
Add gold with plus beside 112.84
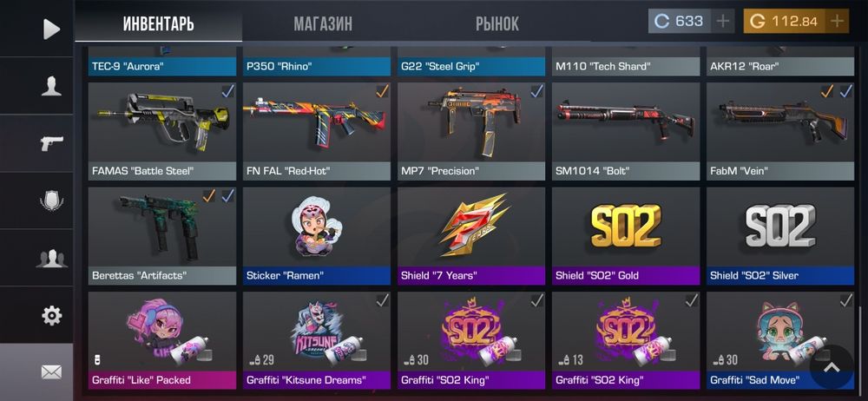click(837, 22)
